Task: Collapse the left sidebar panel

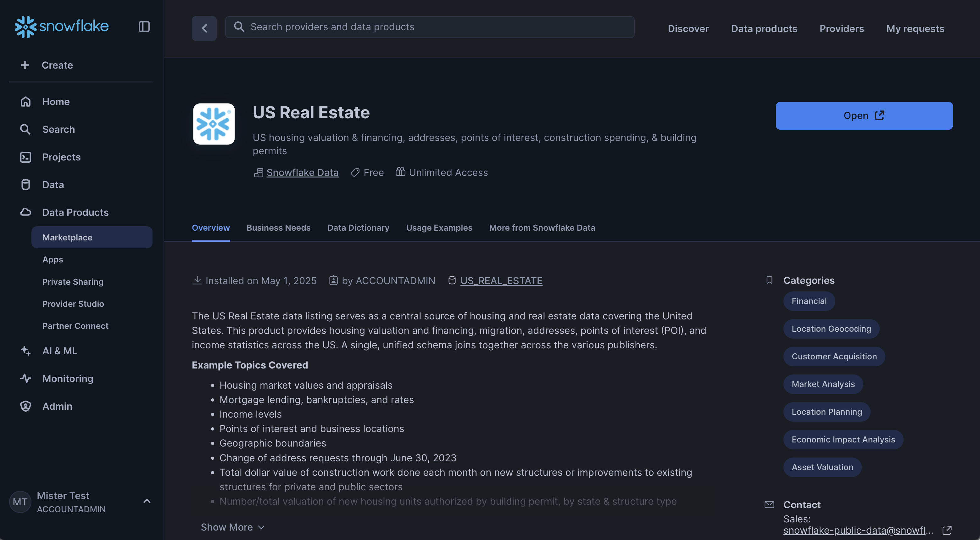Action: point(143,27)
